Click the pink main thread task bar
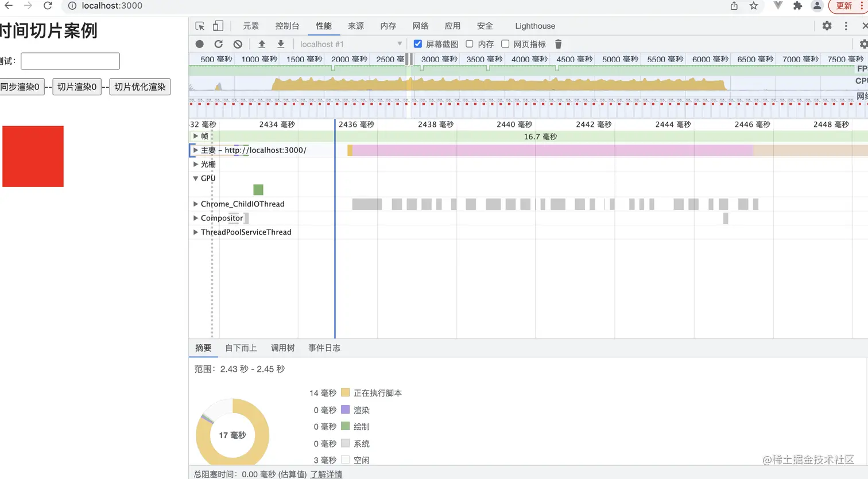868x479 pixels. point(552,150)
